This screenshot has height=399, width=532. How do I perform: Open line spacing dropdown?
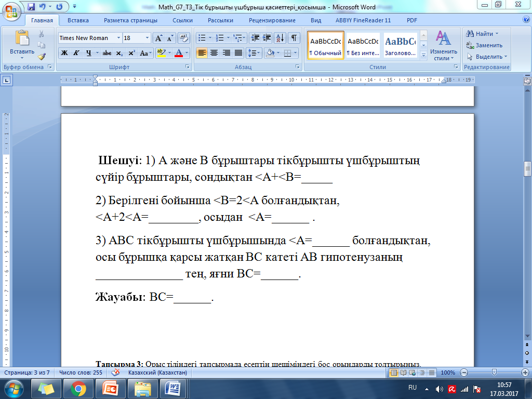click(254, 53)
